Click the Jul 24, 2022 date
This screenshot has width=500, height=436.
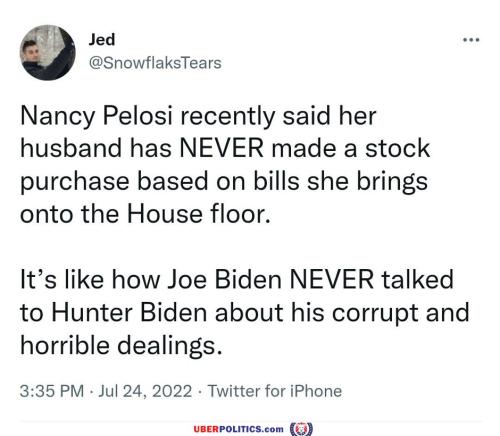tap(145, 391)
